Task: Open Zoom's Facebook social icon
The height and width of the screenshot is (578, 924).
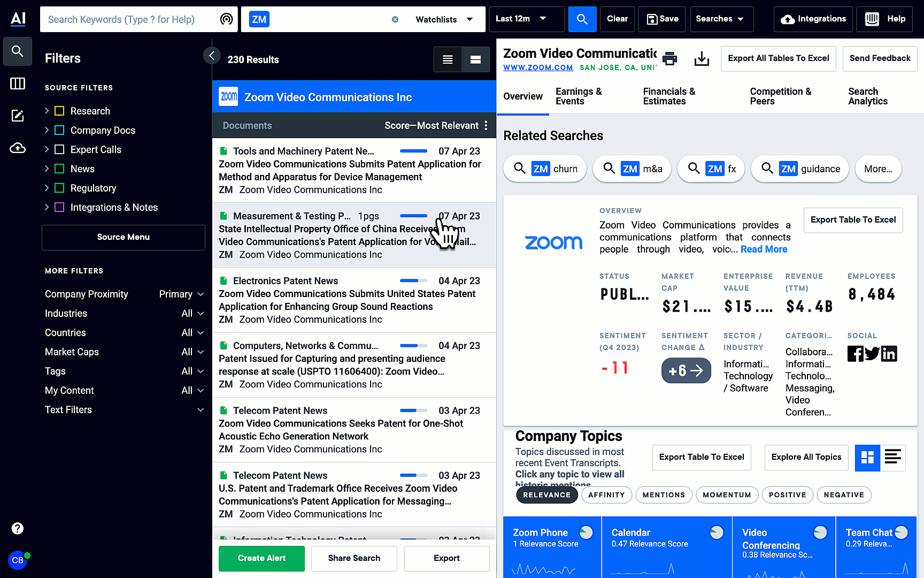Action: (855, 354)
